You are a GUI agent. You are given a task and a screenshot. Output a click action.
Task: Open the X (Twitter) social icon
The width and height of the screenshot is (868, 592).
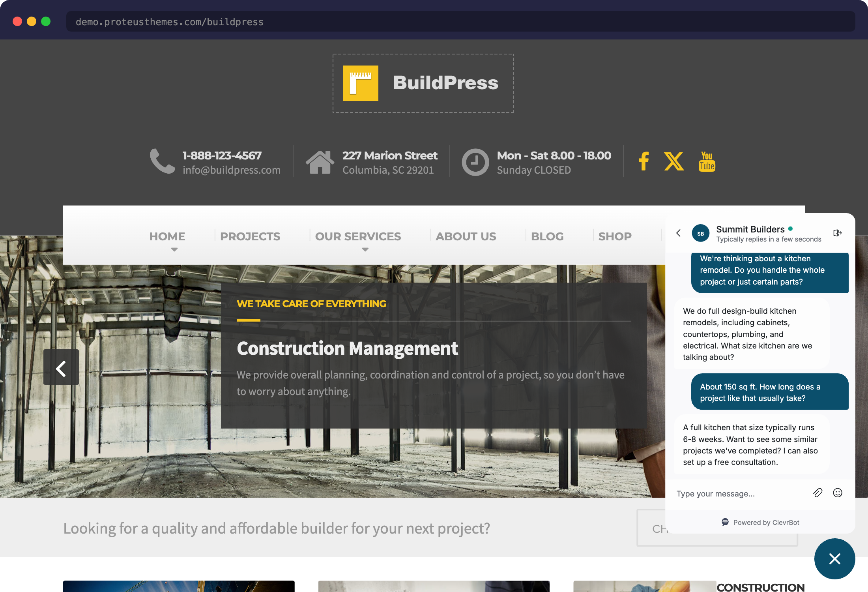674,161
